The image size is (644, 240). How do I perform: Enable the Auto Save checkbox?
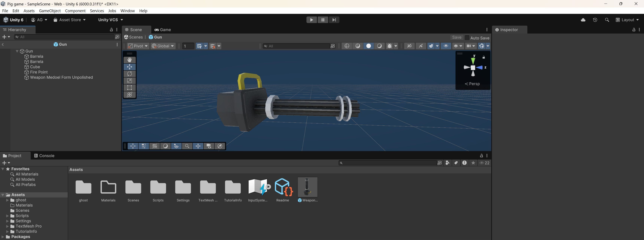tap(467, 38)
